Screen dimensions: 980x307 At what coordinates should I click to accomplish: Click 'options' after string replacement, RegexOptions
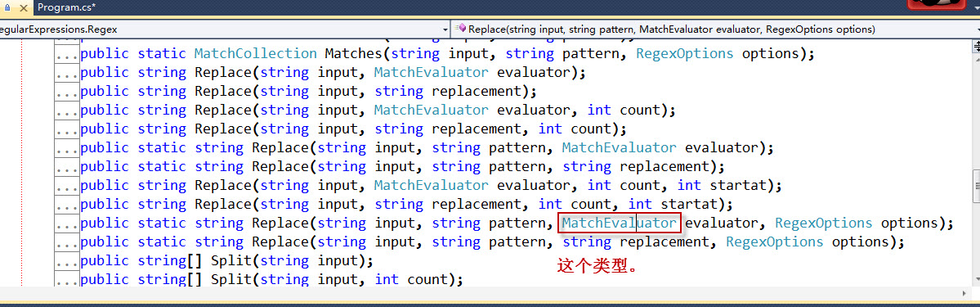[860, 242]
